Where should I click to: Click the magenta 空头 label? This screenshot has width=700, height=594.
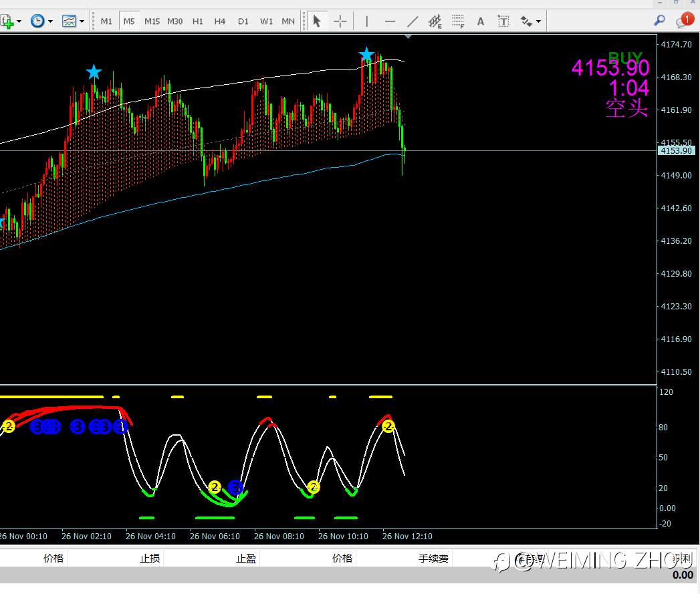point(626,108)
